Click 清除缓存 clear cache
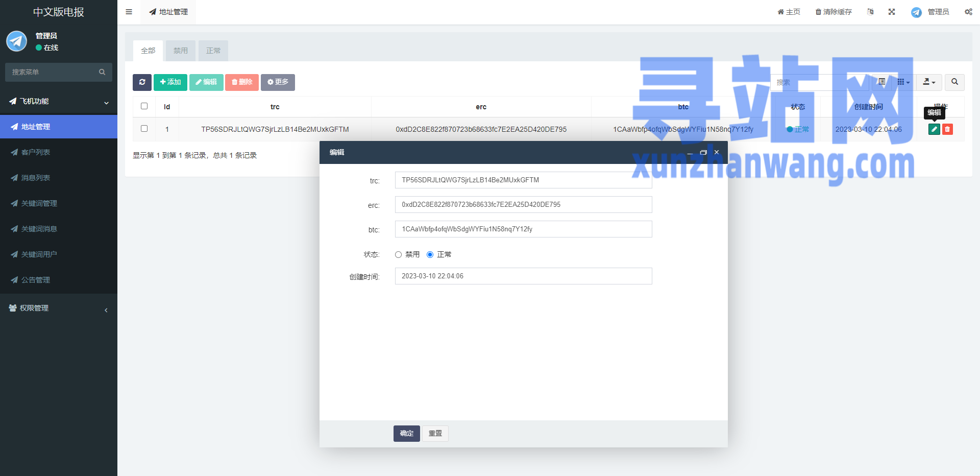The height and width of the screenshot is (476, 980). [834, 12]
